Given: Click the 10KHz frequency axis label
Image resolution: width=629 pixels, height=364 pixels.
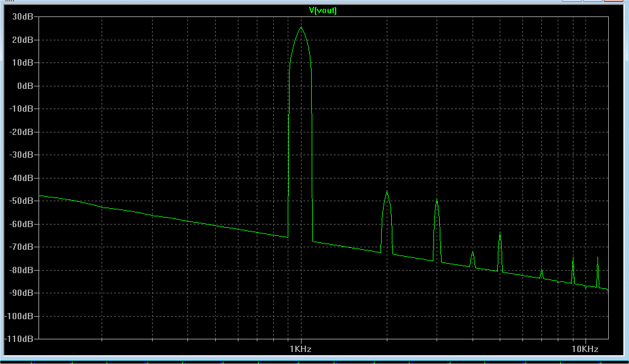Looking at the screenshot, I should click(585, 349).
